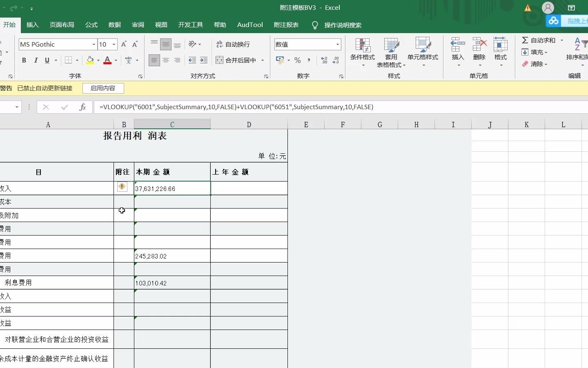Click in the formula bar

341,107
